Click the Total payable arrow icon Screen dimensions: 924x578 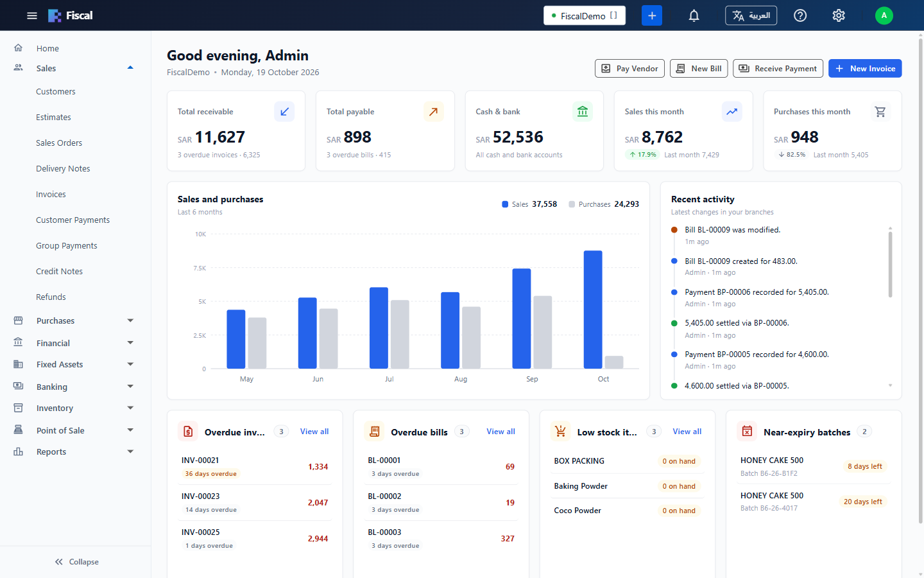click(x=434, y=112)
